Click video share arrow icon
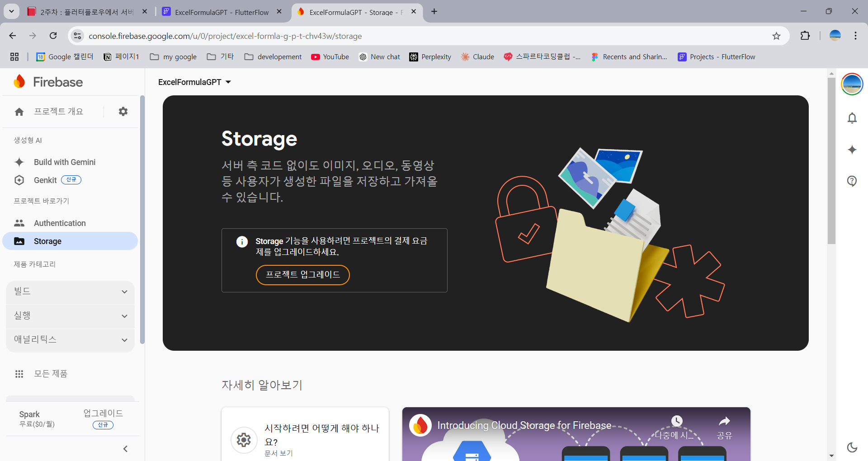 [x=724, y=422]
